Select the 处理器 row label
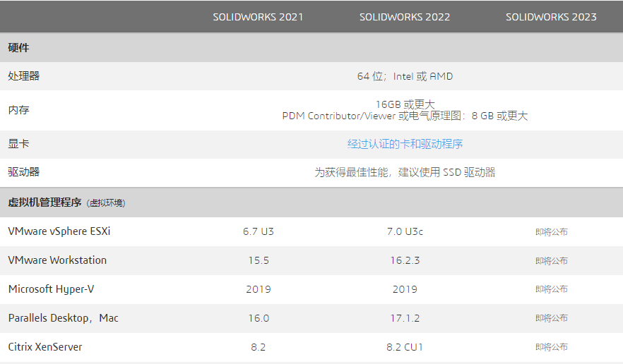Image resolution: width=623 pixels, height=364 pixels. (24, 75)
